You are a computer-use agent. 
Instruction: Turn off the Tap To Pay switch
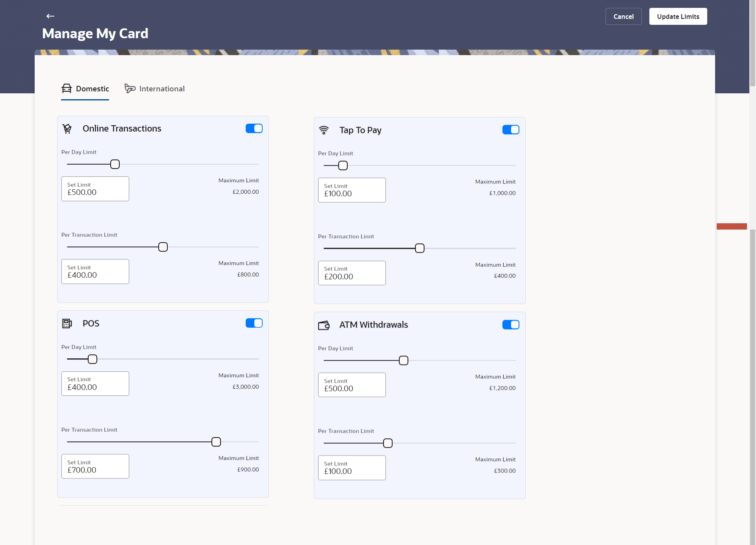click(511, 130)
